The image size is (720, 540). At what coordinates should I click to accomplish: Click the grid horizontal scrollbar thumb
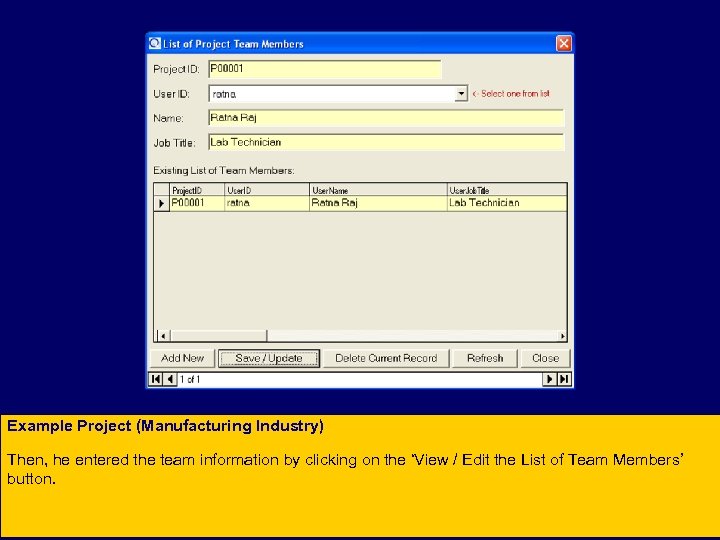pos(219,336)
